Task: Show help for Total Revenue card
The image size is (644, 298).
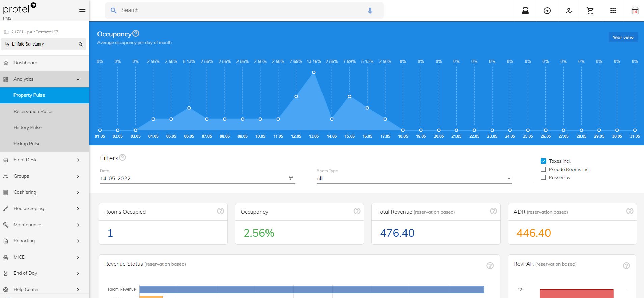Action: (493, 211)
